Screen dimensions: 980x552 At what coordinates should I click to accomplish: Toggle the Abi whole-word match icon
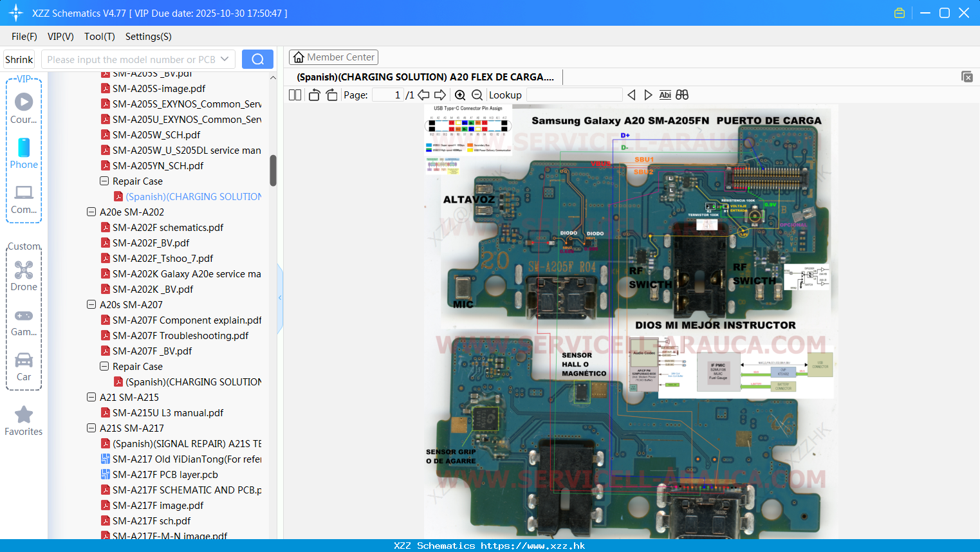tap(665, 95)
